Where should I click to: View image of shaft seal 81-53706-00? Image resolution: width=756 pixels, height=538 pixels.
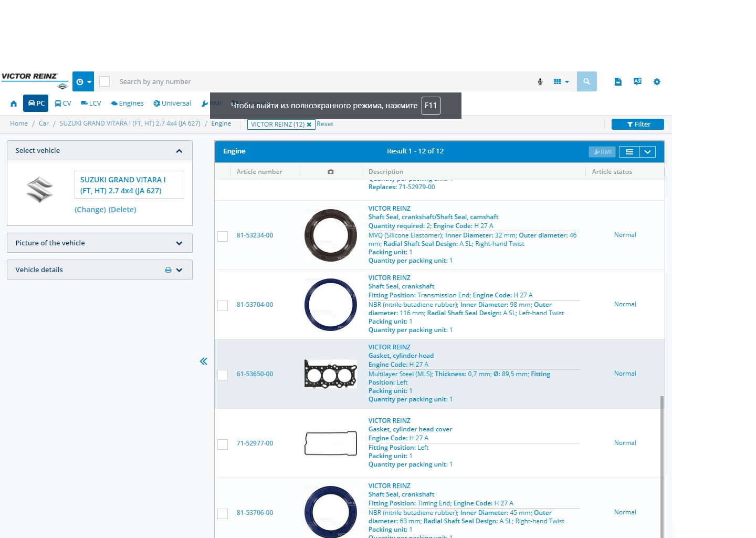[331, 512]
